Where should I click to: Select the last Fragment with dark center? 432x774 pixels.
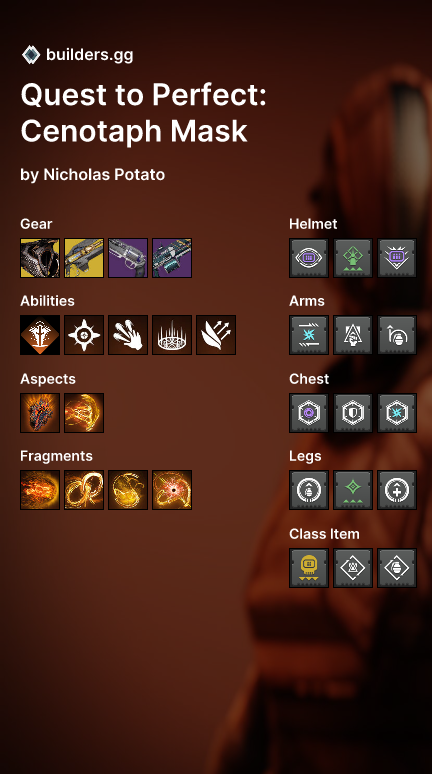click(x=172, y=490)
